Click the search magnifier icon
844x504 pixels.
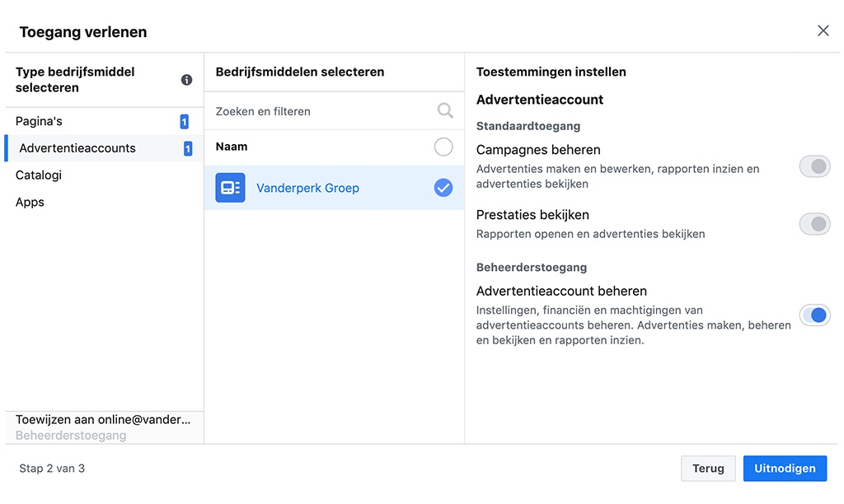point(445,111)
